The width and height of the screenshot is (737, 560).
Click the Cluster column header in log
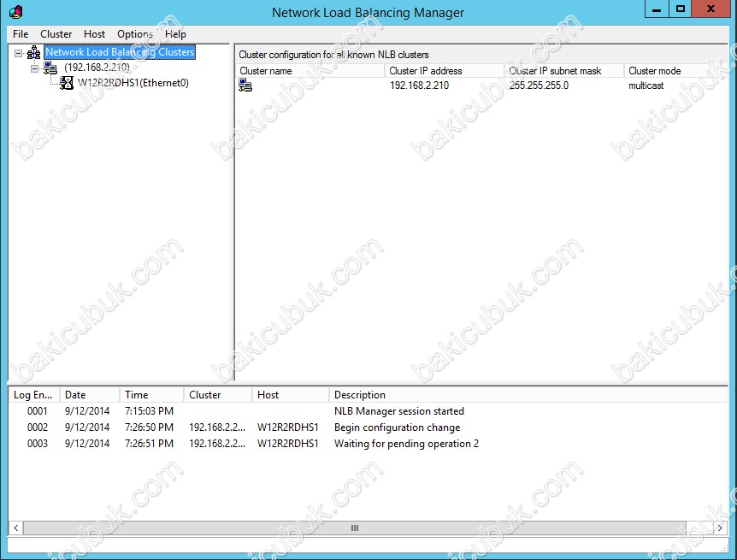tap(218, 395)
